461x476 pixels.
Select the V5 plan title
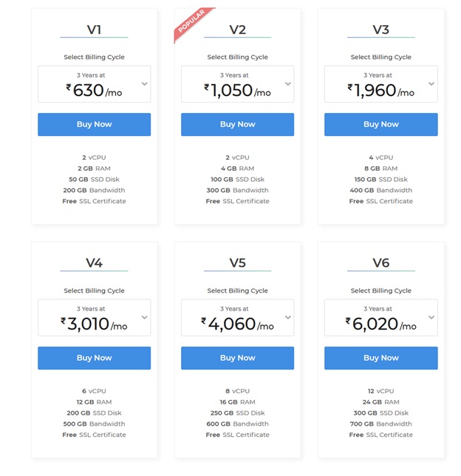(x=237, y=263)
